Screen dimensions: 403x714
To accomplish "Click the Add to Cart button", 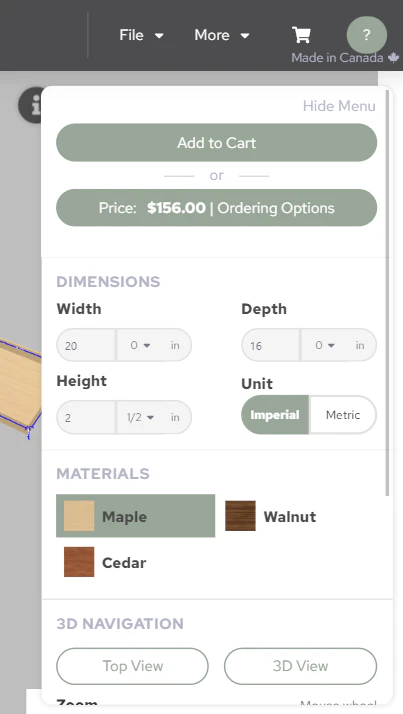I will 216,143.
